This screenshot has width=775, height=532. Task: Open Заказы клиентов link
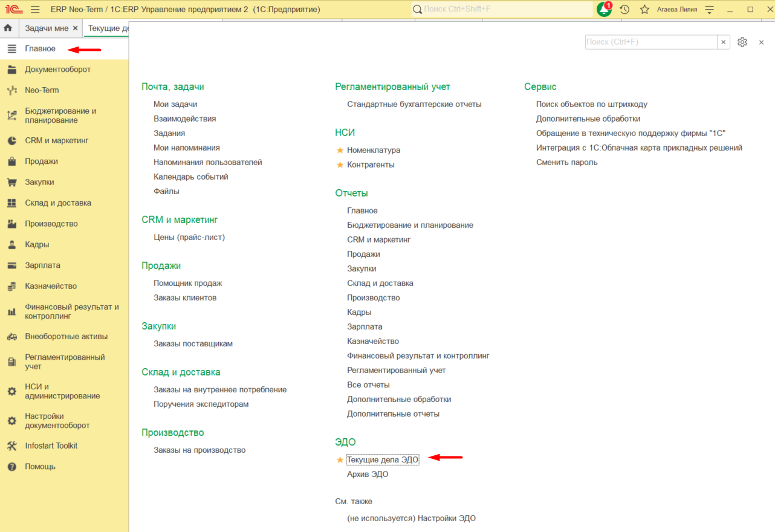185,297
